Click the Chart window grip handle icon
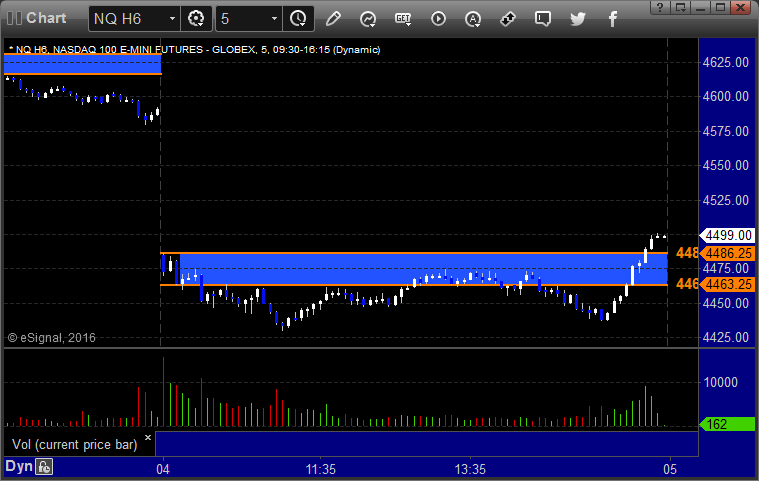759x481 pixels. 14,18
